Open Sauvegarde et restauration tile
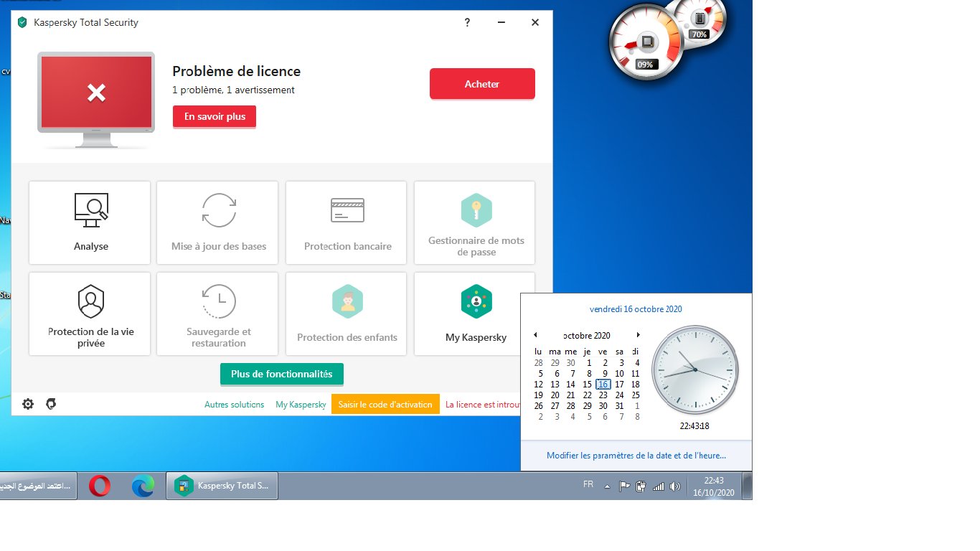This screenshot has height=551, width=980. pyautogui.click(x=217, y=314)
